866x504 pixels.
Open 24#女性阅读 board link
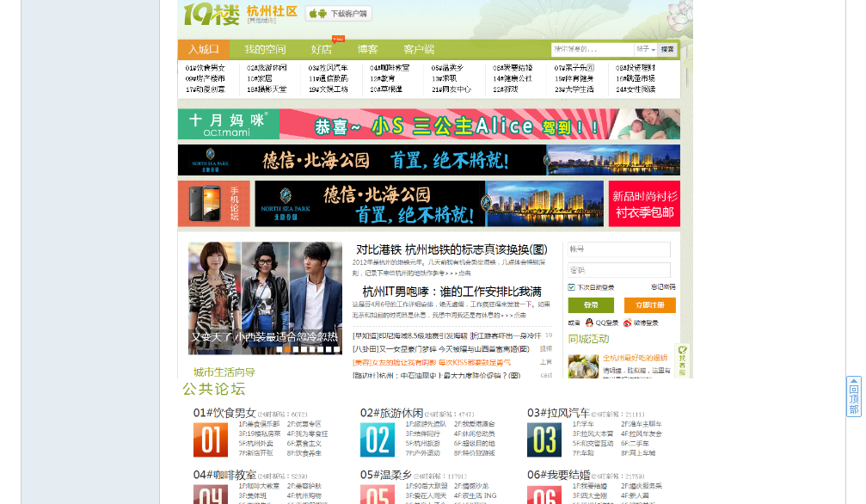pos(636,89)
